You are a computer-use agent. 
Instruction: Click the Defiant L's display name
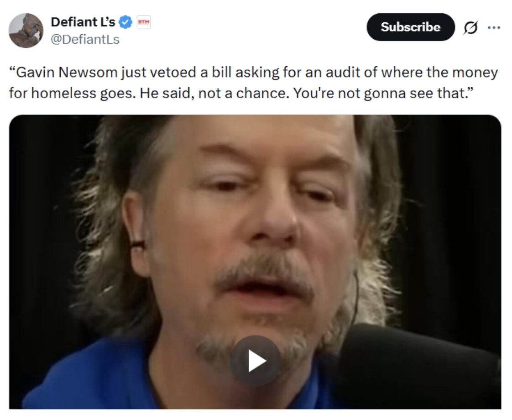(83, 22)
